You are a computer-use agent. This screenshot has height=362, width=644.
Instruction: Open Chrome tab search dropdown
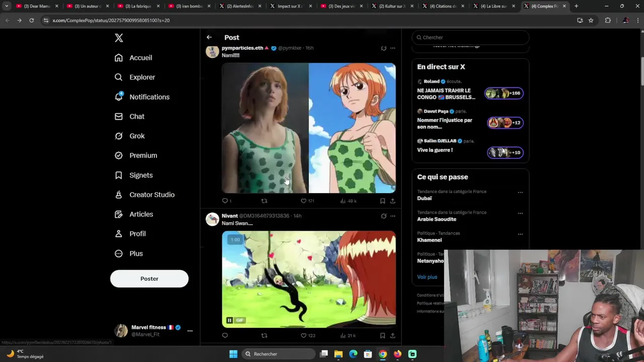7,6
